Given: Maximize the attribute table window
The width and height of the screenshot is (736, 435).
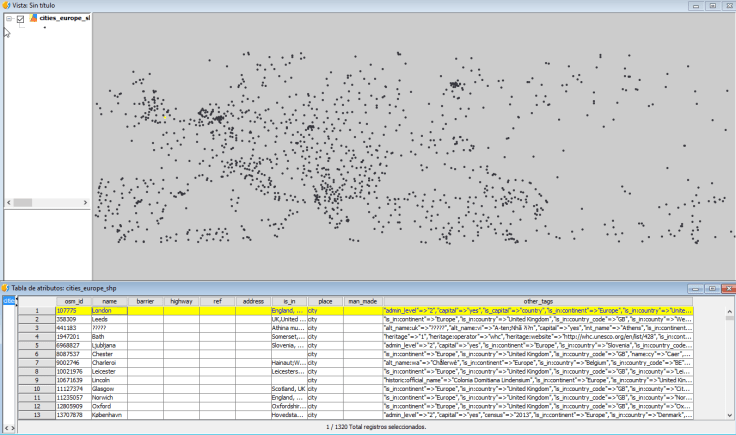Looking at the screenshot, I should click(711, 288).
